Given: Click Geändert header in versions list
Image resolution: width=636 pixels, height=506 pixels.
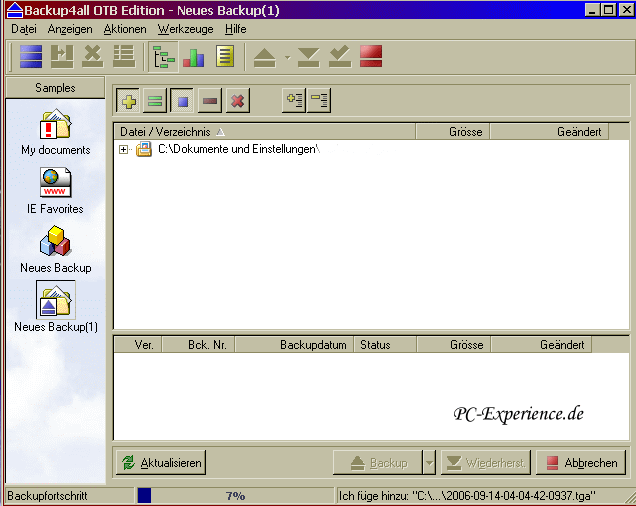Looking at the screenshot, I should point(541,345).
